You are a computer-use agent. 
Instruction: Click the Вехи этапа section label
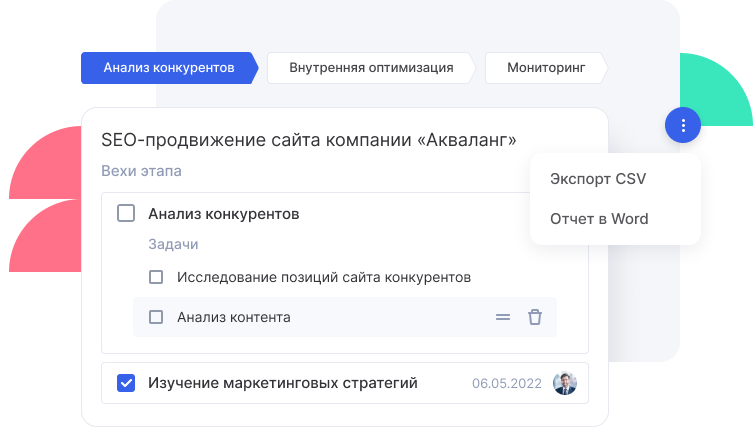[141, 171]
